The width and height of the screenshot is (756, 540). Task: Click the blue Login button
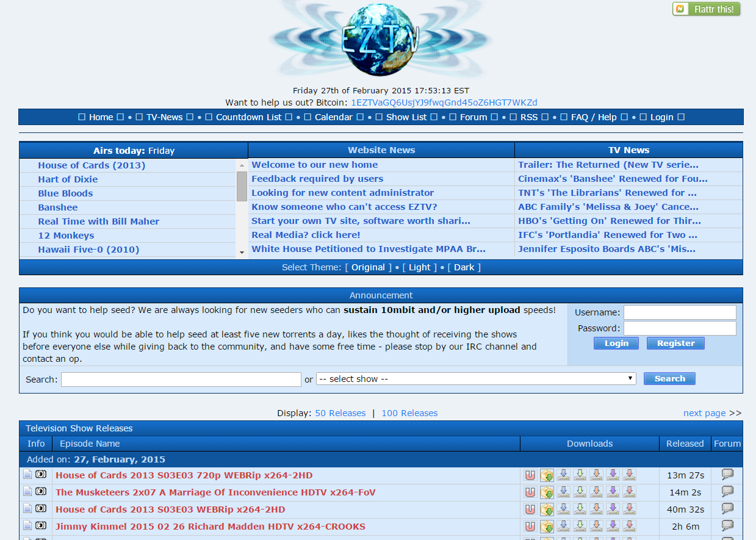[x=616, y=344]
